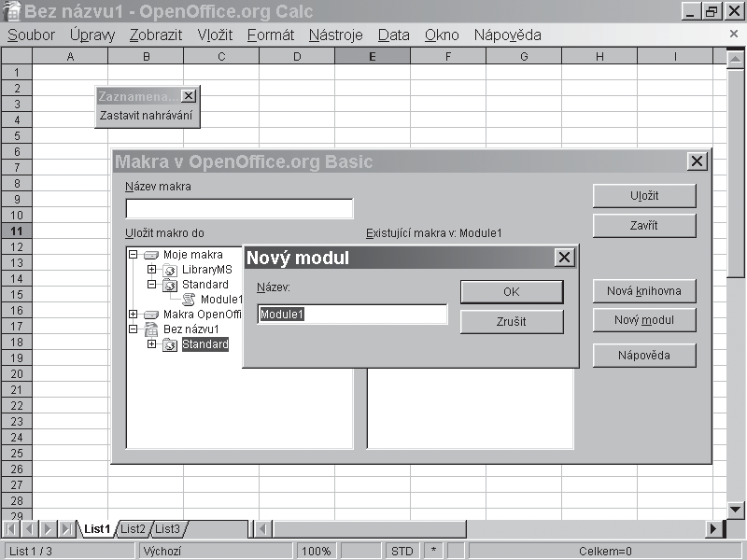
Task: Select column A header
Action: click(x=70, y=57)
